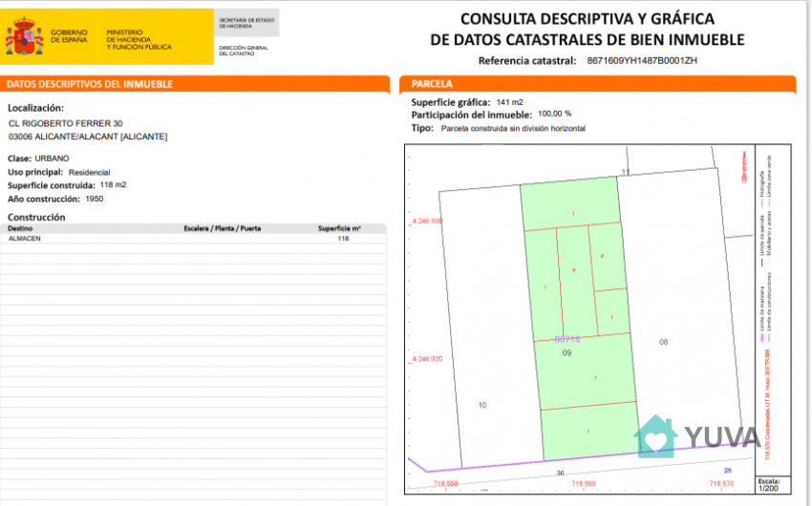Click the Destino column header
The height and width of the screenshot is (506, 812).
coord(21,229)
